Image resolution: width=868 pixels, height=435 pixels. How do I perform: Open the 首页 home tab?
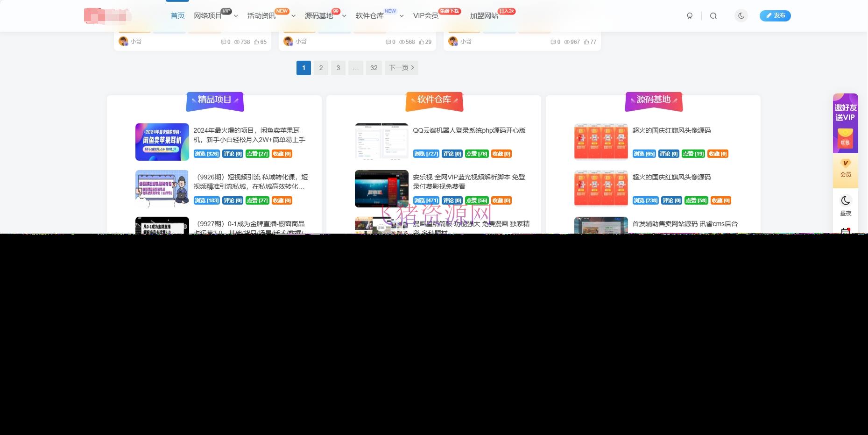tap(177, 16)
